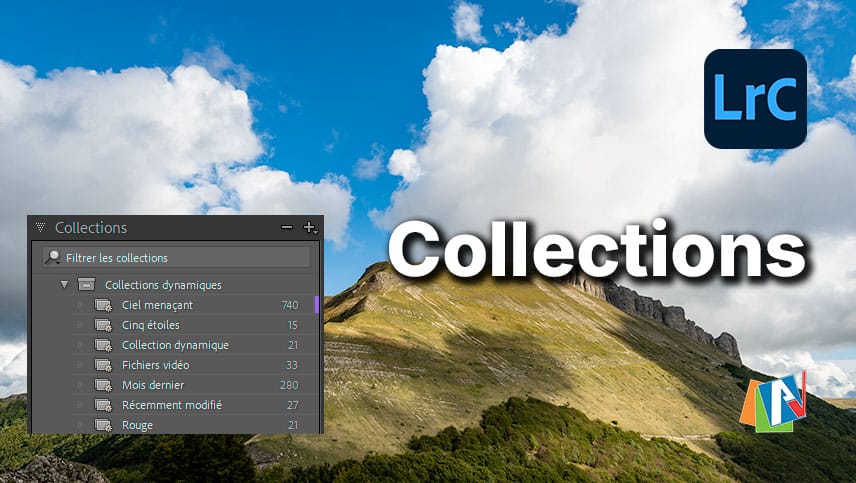Viewport: 856px width, 483px height.
Task: Select the Rouge collection
Action: tap(137, 426)
